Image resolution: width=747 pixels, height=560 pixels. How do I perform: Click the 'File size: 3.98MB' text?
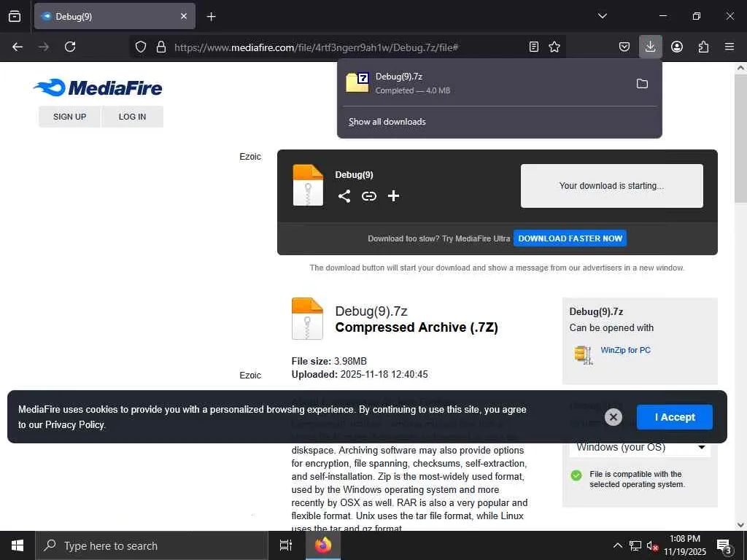[329, 361]
